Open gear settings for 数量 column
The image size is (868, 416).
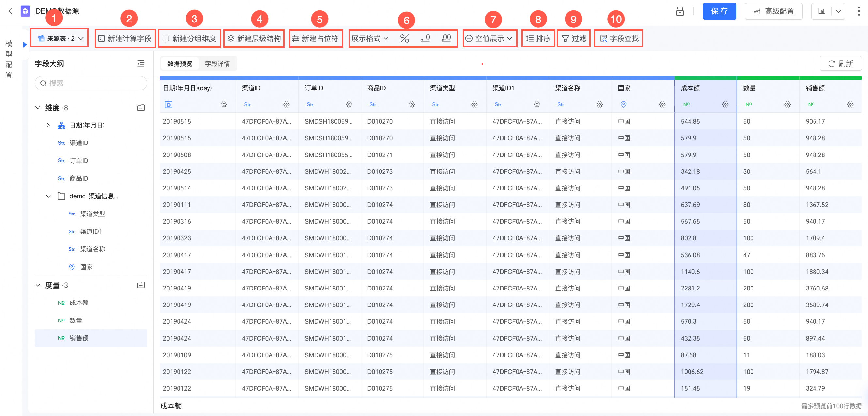coord(787,104)
